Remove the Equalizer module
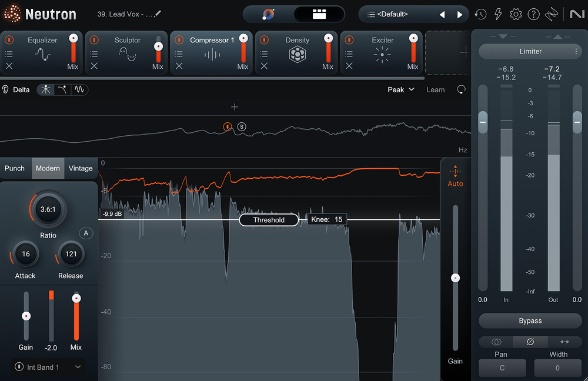 9,66
